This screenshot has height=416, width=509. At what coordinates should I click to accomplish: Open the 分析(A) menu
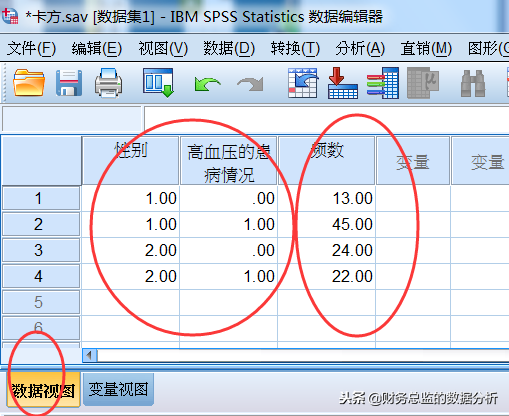click(x=360, y=48)
